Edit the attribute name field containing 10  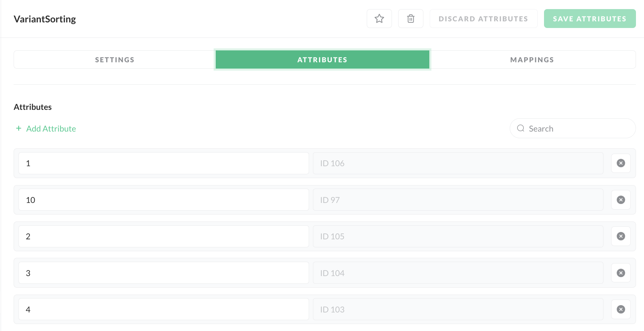[x=164, y=200]
